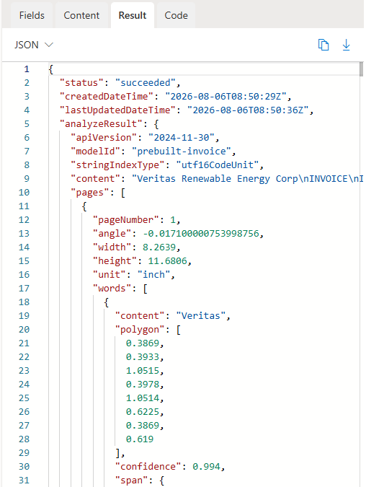
Task: Open the JSON format dropdown
Action: click(34, 45)
